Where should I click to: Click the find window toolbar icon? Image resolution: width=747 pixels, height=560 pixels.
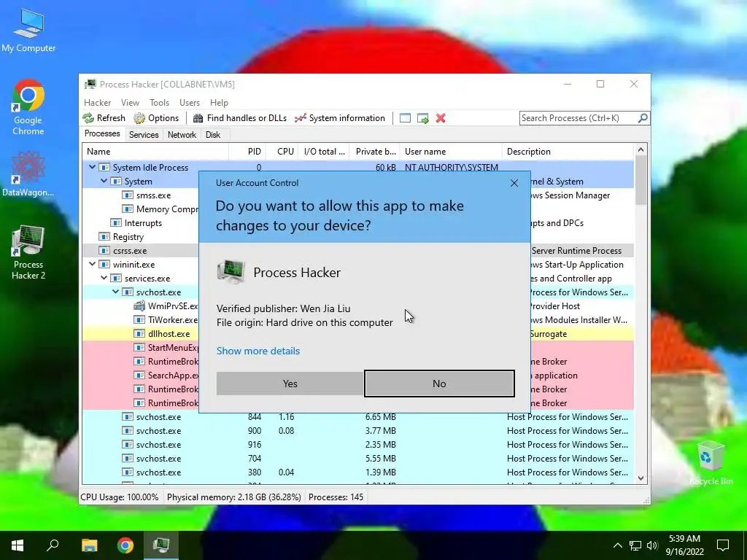(x=405, y=118)
